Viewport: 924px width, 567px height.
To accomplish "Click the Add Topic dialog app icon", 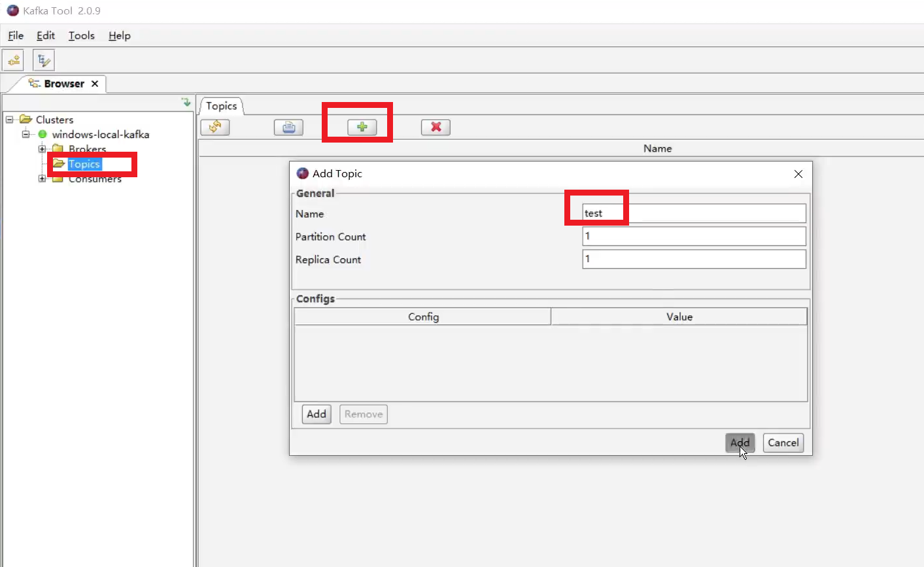I will (302, 173).
